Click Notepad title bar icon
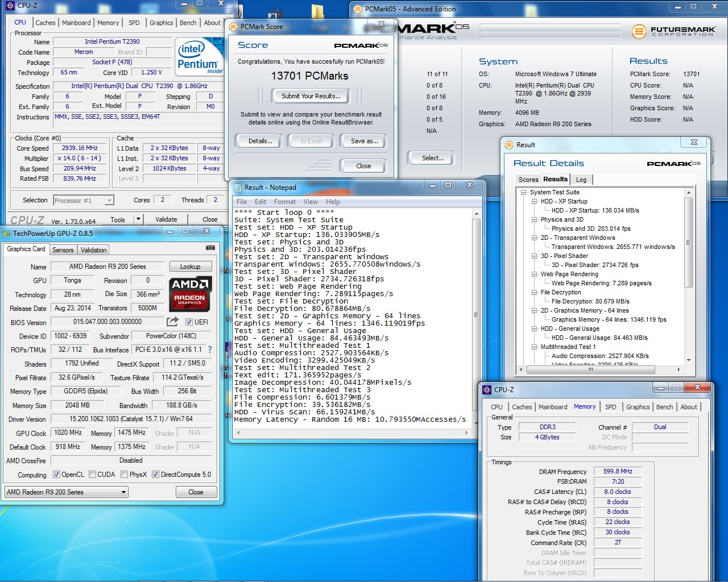Screen dimensions: 728x582 pyautogui.click(x=237, y=188)
